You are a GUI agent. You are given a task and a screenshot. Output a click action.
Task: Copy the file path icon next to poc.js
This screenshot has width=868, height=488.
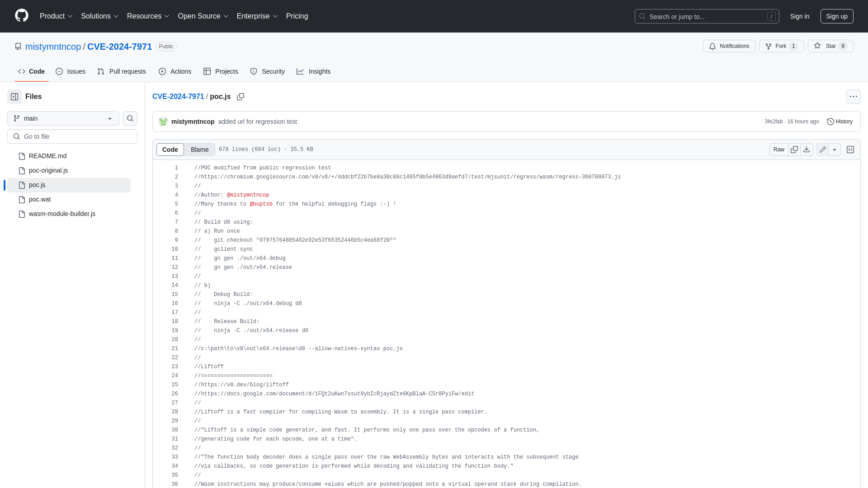[241, 97]
